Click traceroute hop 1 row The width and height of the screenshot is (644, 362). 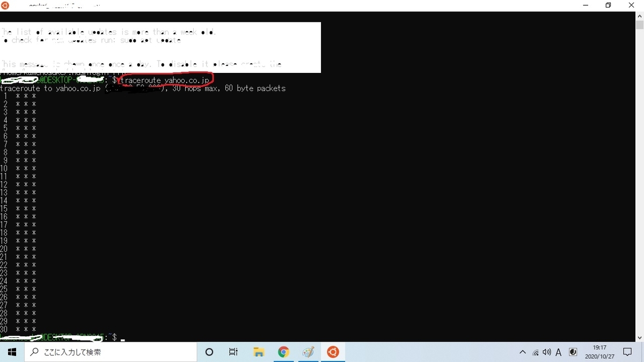click(x=19, y=96)
